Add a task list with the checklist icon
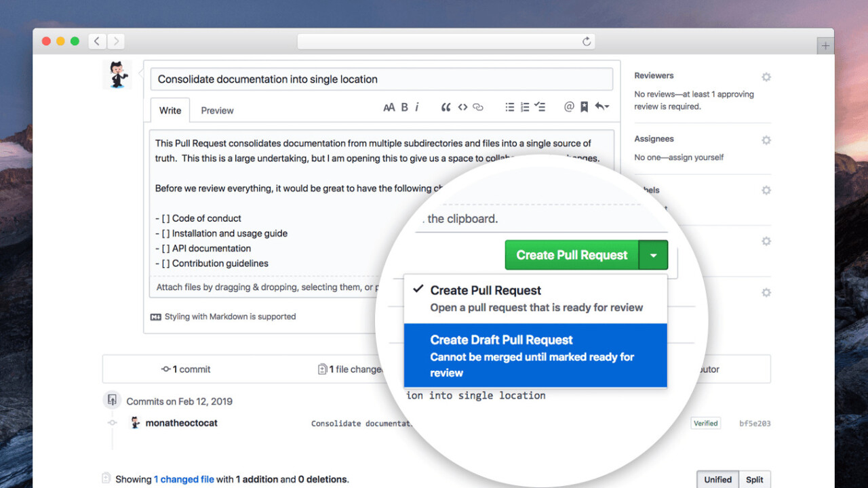868x488 pixels. pyautogui.click(x=540, y=107)
